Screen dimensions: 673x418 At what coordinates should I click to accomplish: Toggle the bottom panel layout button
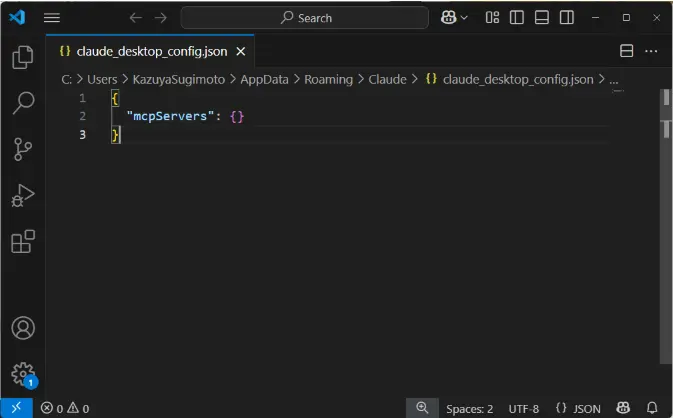[x=542, y=17]
